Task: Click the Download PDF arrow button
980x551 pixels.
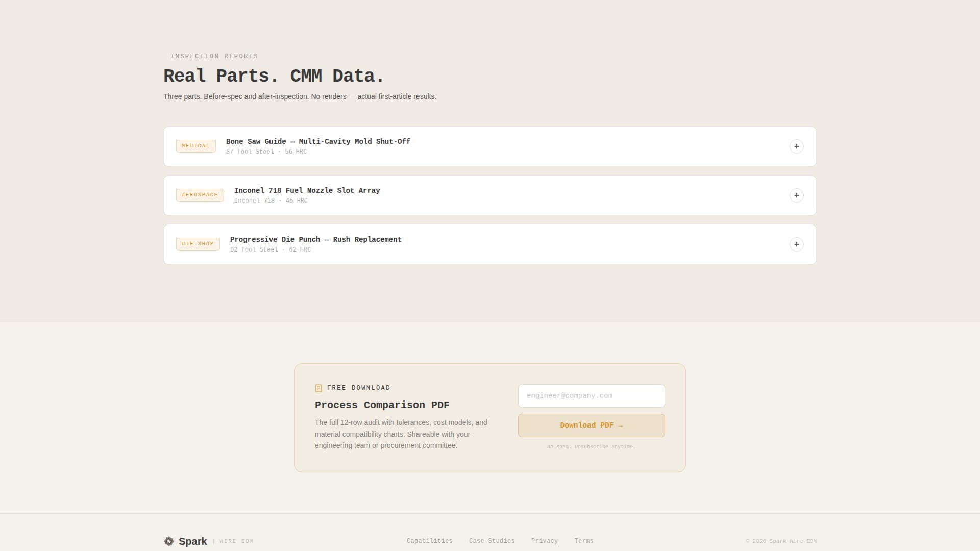Action: 591,425
